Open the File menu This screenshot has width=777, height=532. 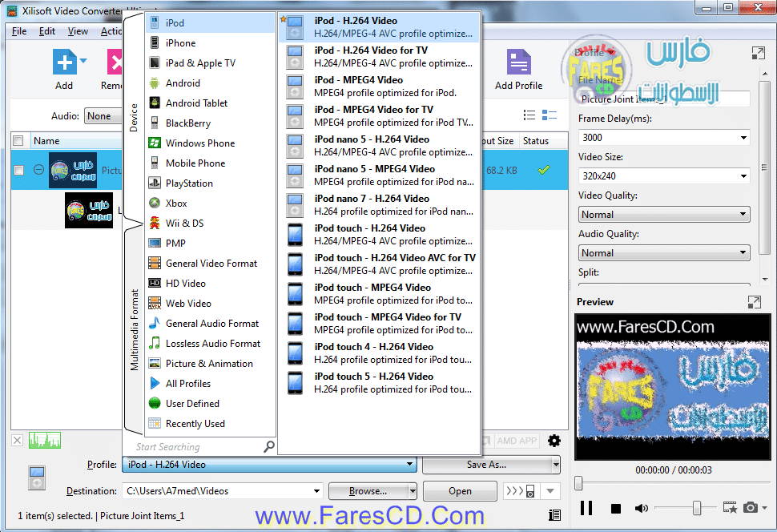point(19,31)
